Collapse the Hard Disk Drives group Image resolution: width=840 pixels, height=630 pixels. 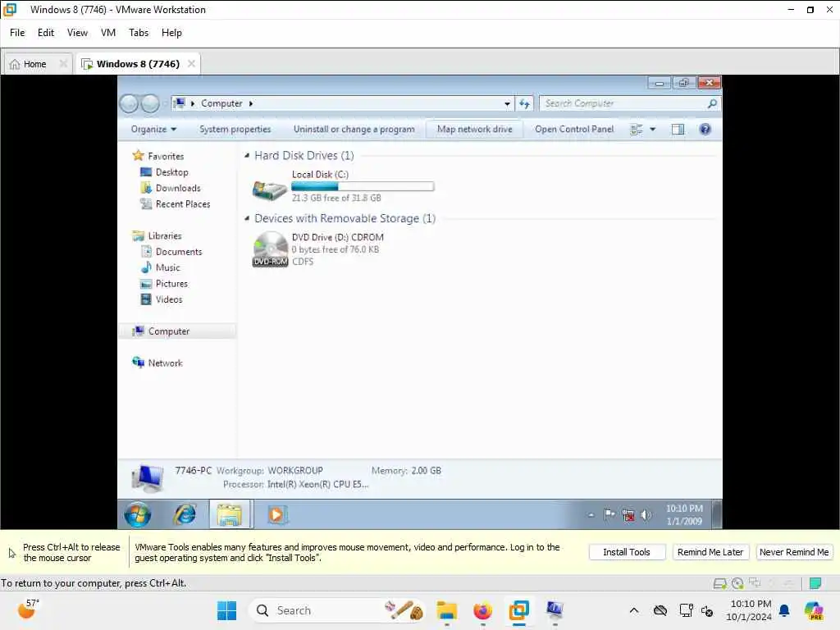tap(246, 155)
